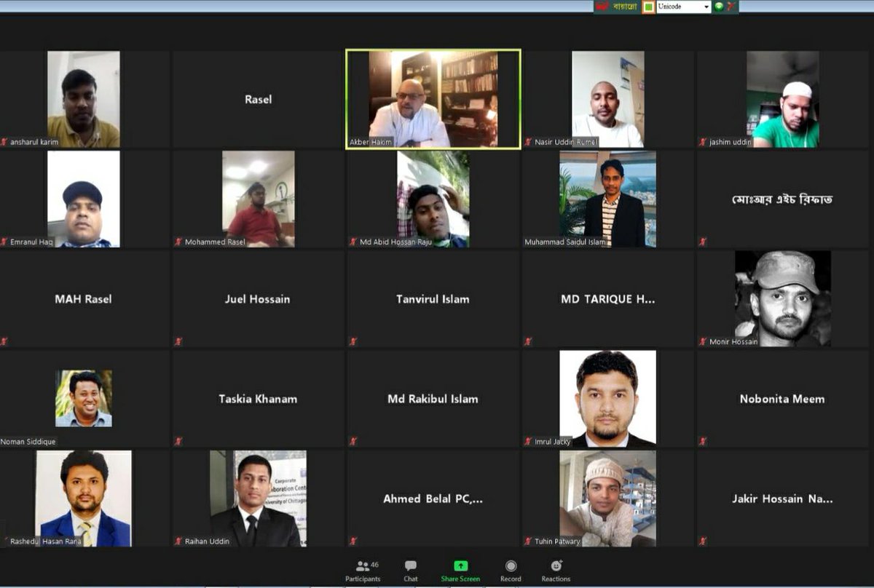
Task: Click muted mic icon on Md Rakibul Islam tile
Action: tap(353, 441)
